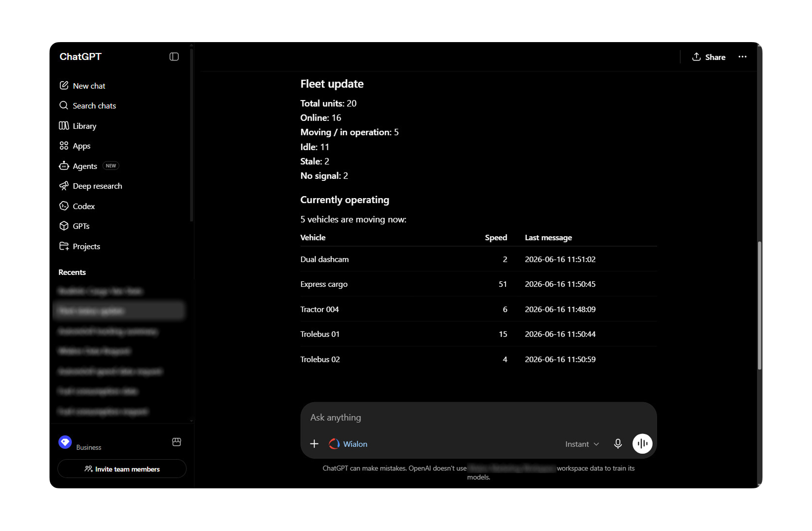Click the Apps grid icon
Image resolution: width=812 pixels, height=531 pixels.
tap(64, 146)
